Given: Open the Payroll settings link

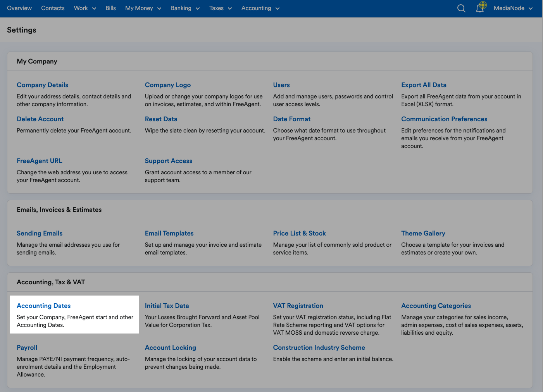Looking at the screenshot, I should (x=27, y=347).
